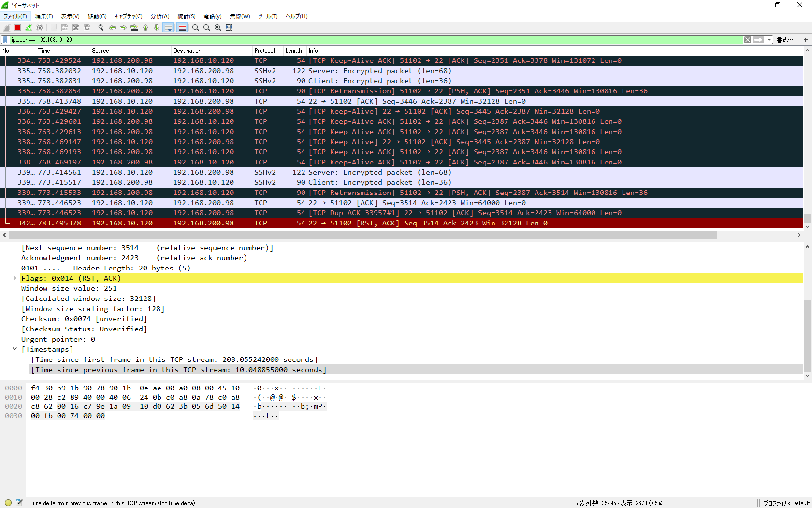Clear the display filter with X icon
This screenshot has height=508, width=812.
point(748,40)
